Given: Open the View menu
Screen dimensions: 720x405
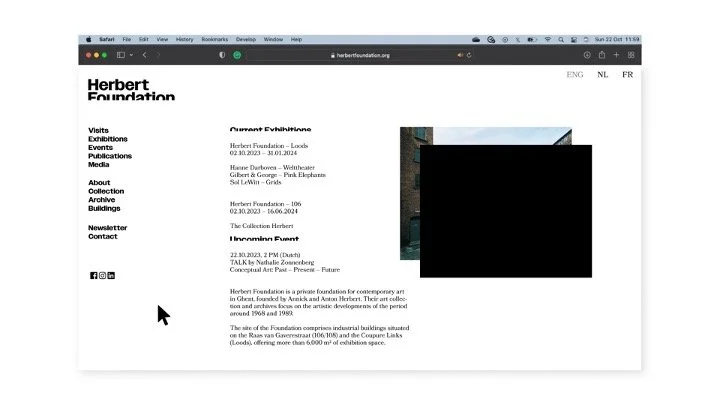Looking at the screenshot, I should pyautogui.click(x=162, y=39).
